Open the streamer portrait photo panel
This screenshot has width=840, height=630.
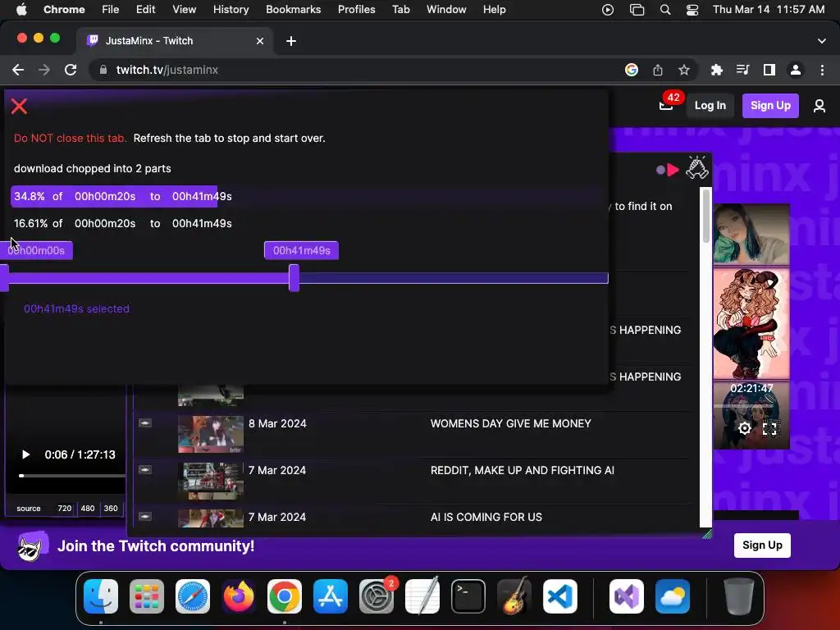pyautogui.click(x=751, y=234)
